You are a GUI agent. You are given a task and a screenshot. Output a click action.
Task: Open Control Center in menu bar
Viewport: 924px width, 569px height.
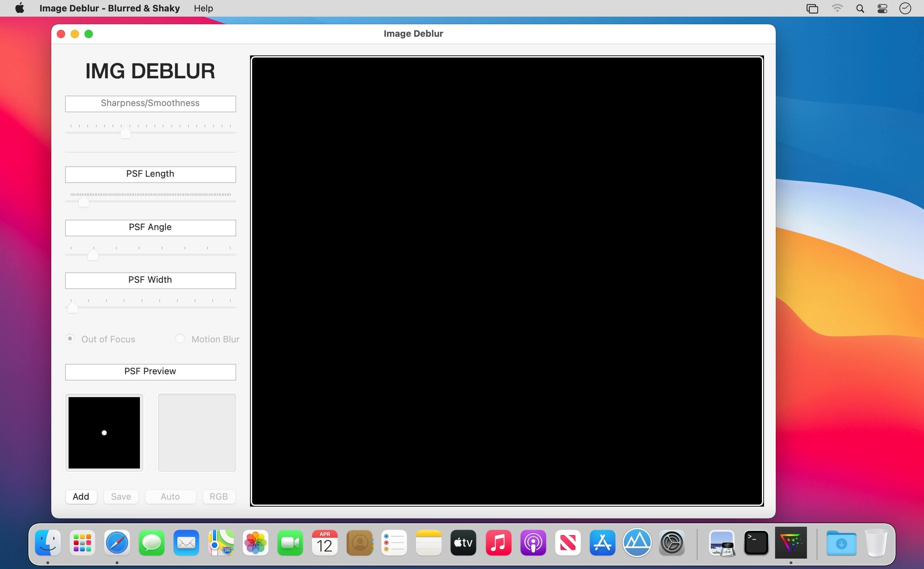[882, 8]
